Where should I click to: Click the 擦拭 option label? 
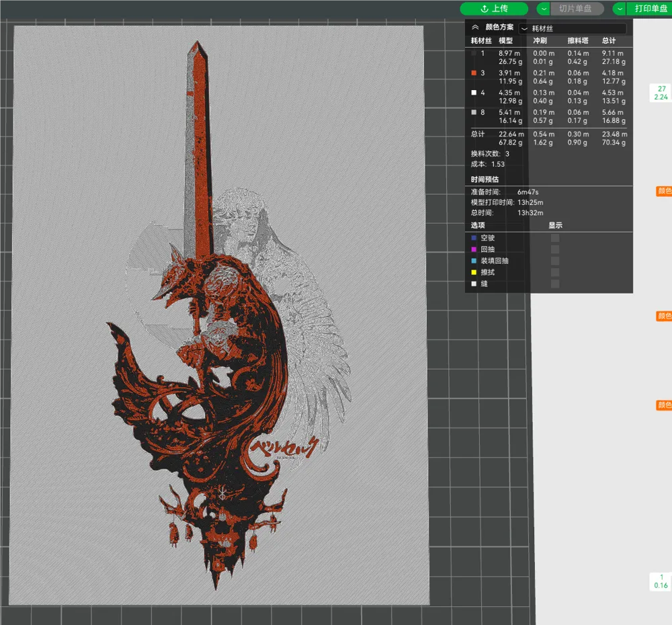[x=488, y=272]
